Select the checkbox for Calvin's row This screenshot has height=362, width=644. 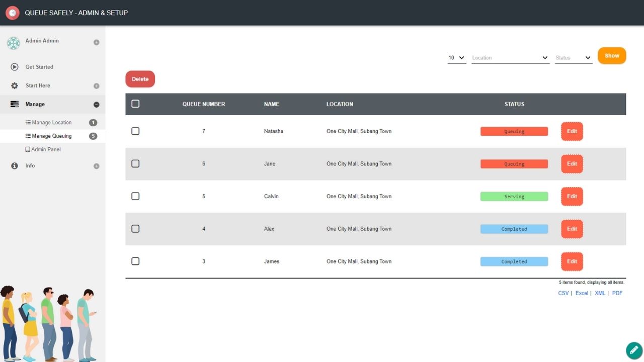click(x=135, y=196)
